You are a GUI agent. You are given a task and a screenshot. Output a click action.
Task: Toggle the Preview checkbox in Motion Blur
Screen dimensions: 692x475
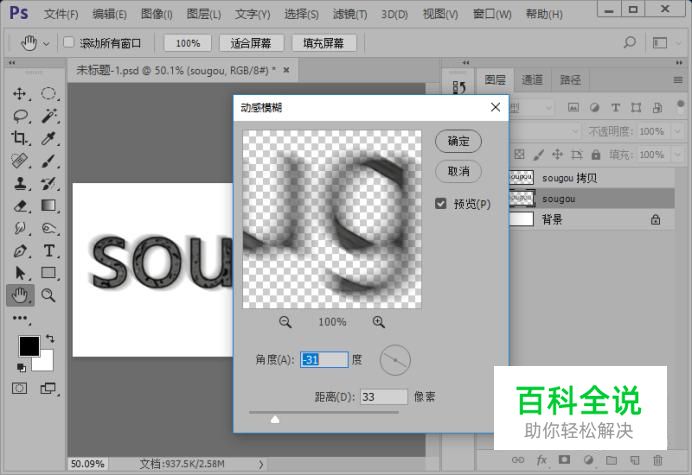click(440, 204)
